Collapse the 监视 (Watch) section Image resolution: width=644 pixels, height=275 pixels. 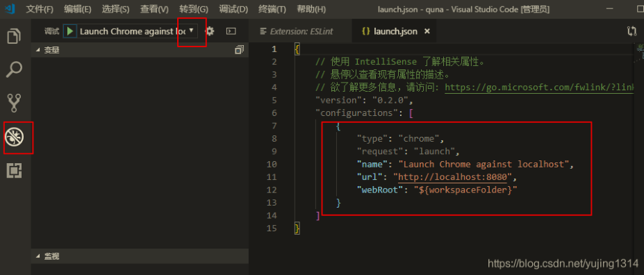click(x=140, y=256)
